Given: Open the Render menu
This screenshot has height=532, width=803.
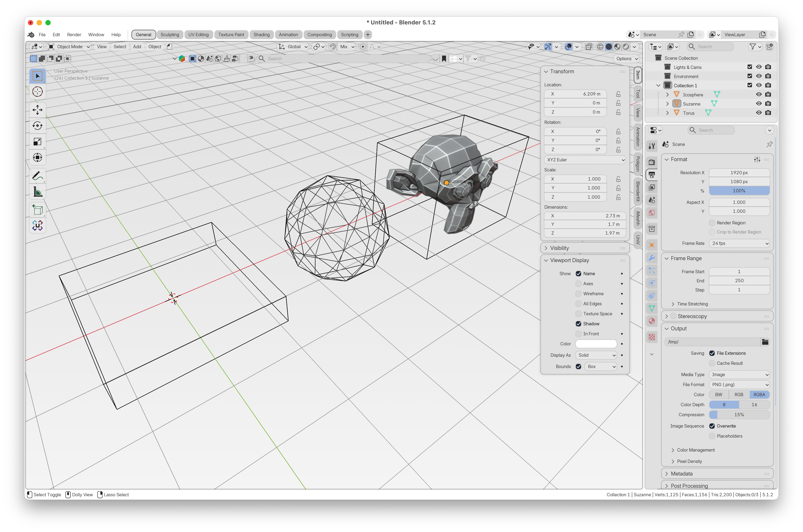Looking at the screenshot, I should coord(74,35).
